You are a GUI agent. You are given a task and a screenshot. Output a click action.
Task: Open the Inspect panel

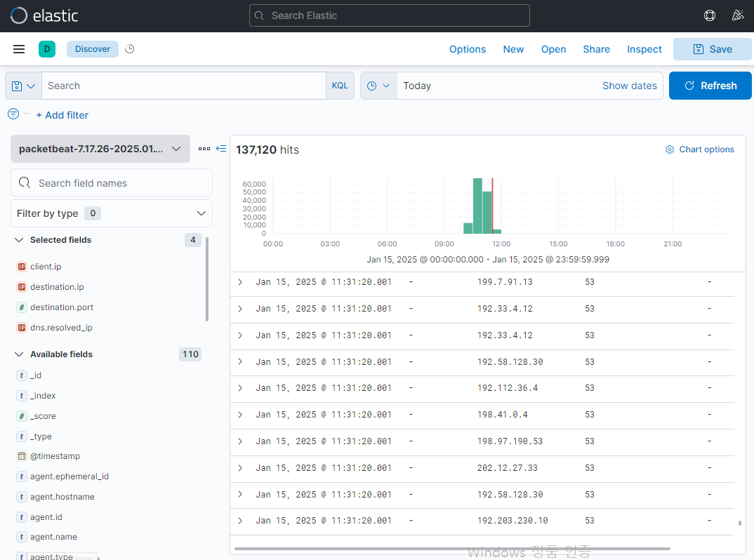coord(644,49)
